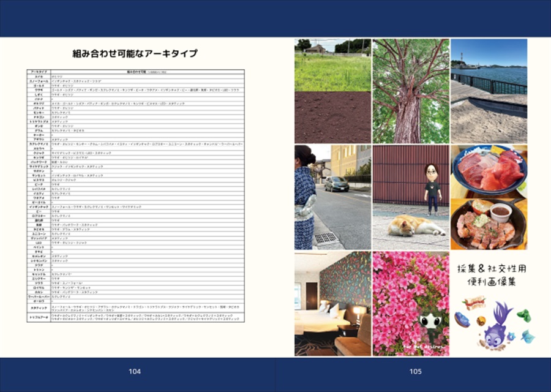The height and width of the screenshot is (392, 551).
Task: Click the light blue crystal illustration
Action: tap(528, 336)
